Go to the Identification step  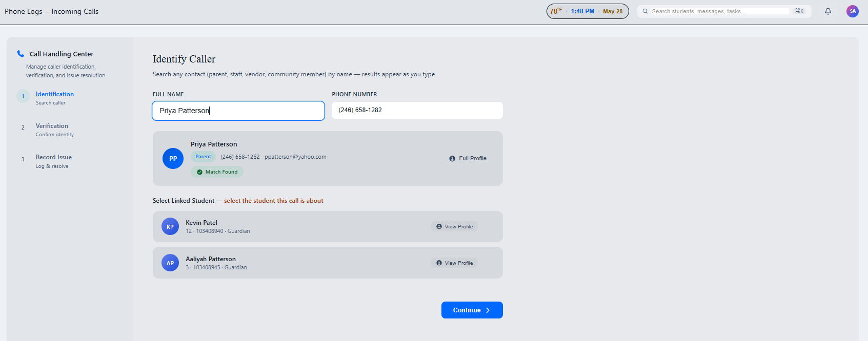[x=55, y=98]
